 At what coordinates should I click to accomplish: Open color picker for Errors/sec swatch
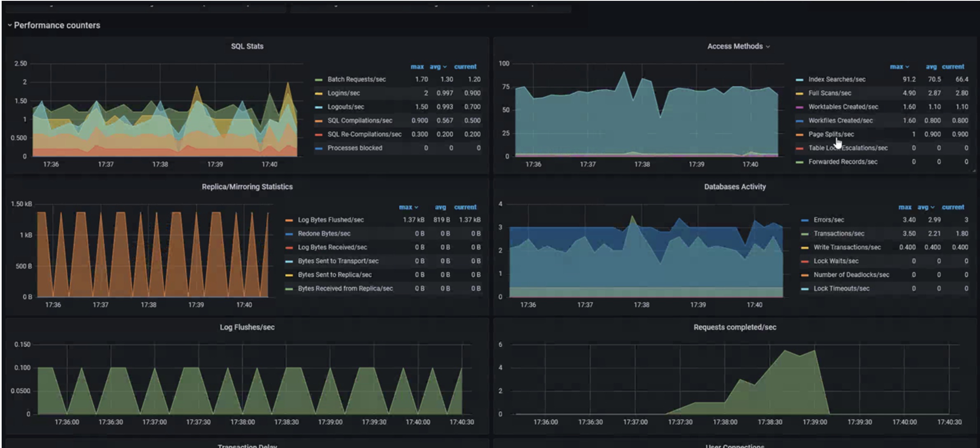(x=804, y=220)
